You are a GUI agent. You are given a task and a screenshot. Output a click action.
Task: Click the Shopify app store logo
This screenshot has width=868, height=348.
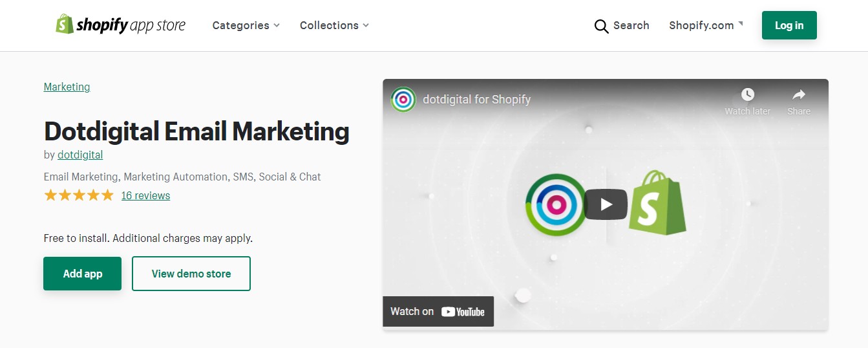coord(120,25)
